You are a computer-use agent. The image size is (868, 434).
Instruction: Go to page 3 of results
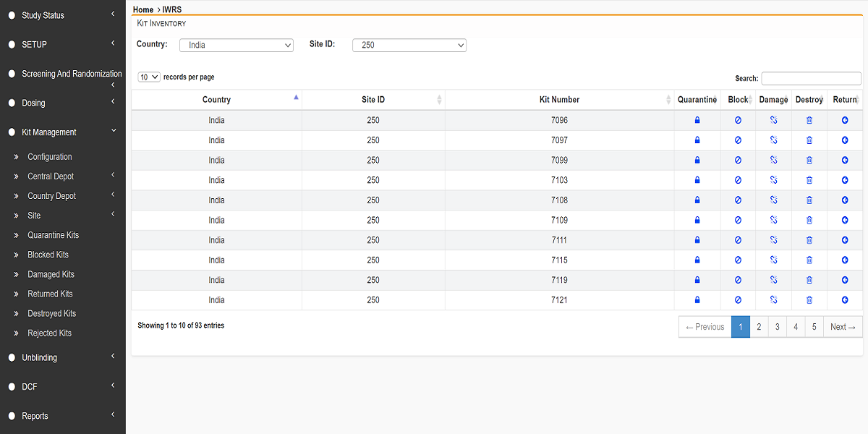point(777,327)
